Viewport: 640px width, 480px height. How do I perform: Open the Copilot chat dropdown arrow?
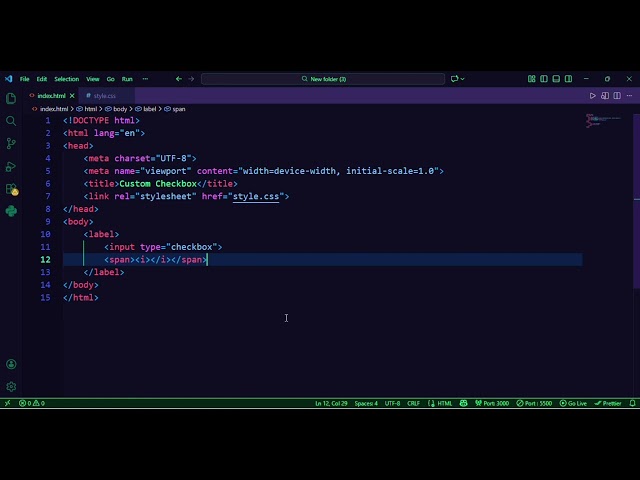pos(462,79)
